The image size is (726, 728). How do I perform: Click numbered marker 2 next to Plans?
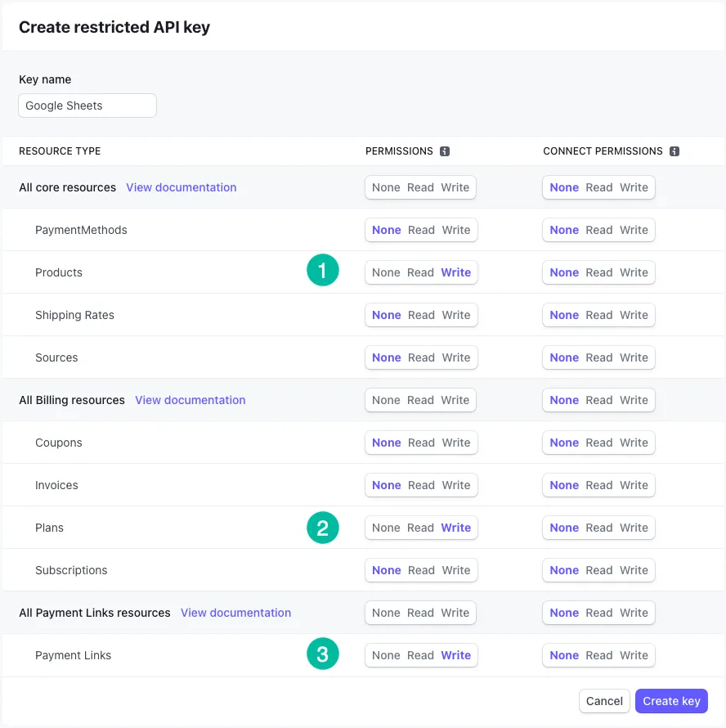[x=323, y=528]
